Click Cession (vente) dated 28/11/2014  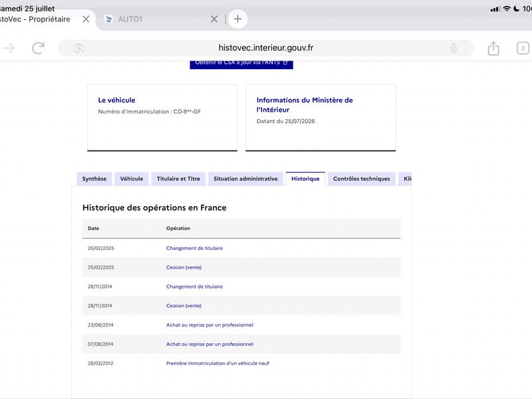tap(184, 306)
